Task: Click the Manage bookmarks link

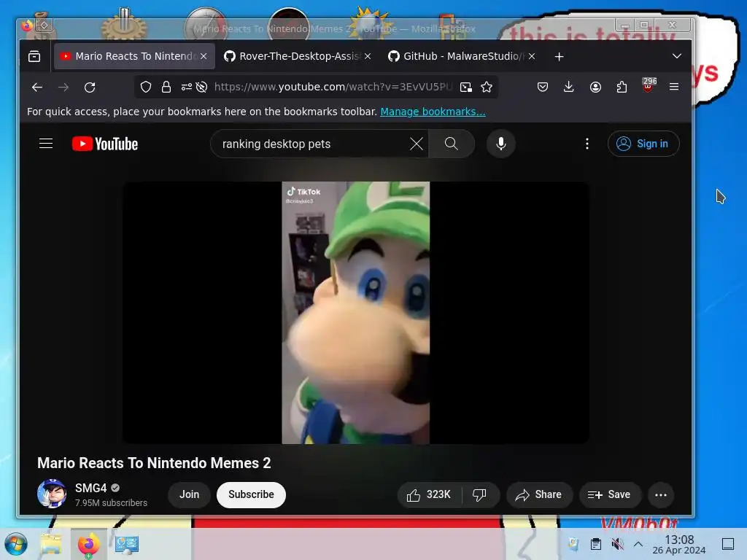Action: pos(433,112)
